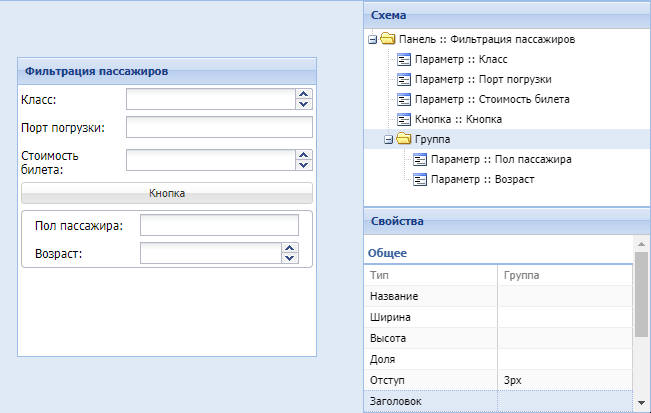This screenshot has height=413, width=651.
Task: Collapse the Группа tree node
Action: pyautogui.click(x=388, y=140)
